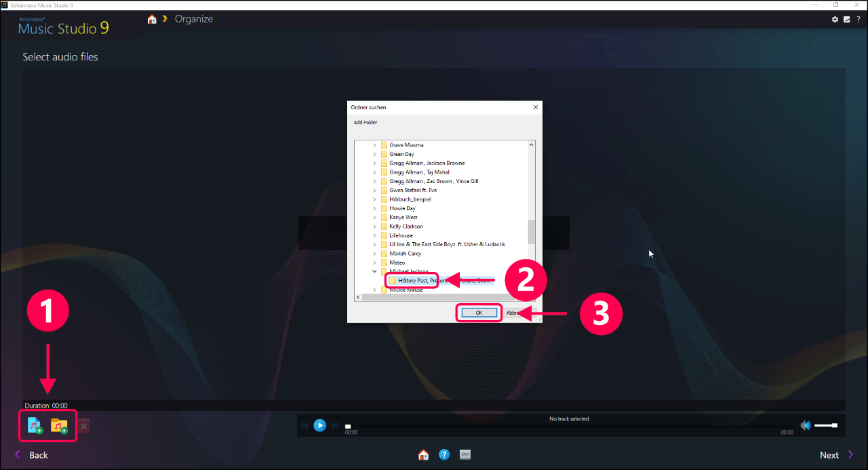
Task: Play the selected track
Action: pyautogui.click(x=320, y=425)
